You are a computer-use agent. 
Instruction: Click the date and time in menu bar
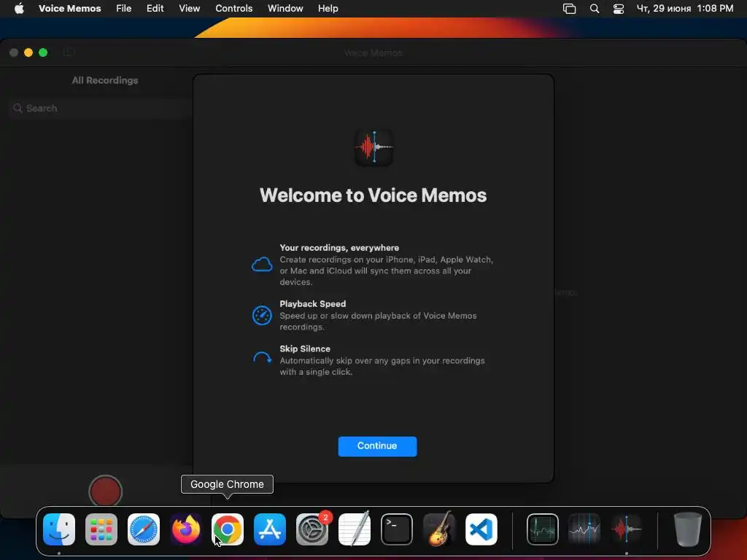pos(684,9)
